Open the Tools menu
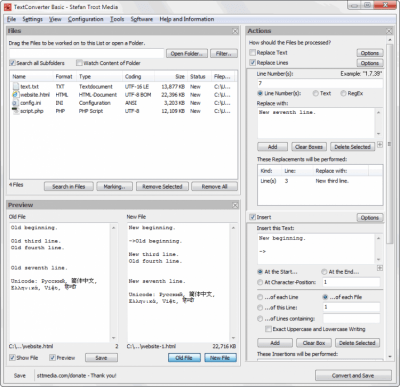 point(117,19)
